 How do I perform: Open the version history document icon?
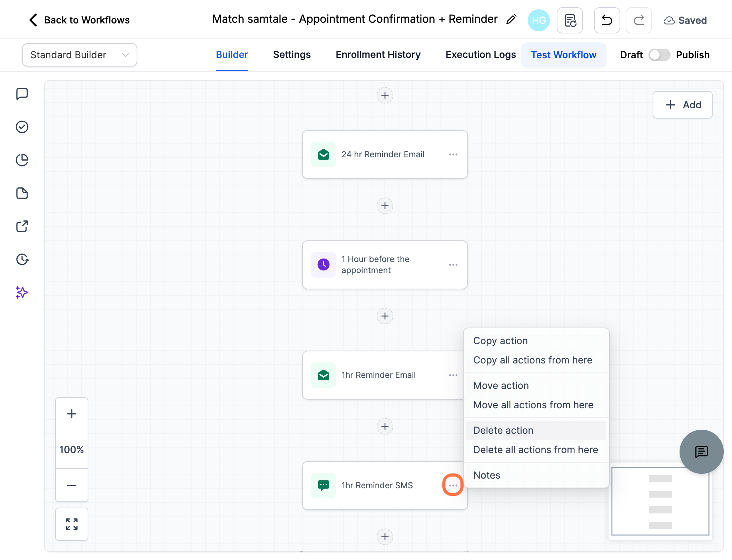pyautogui.click(x=570, y=20)
